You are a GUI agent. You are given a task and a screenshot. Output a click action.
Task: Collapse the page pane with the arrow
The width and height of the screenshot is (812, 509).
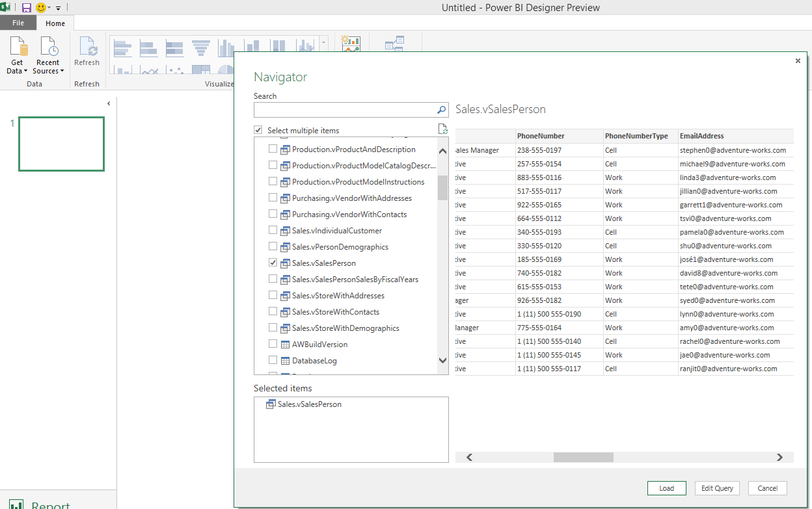109,103
